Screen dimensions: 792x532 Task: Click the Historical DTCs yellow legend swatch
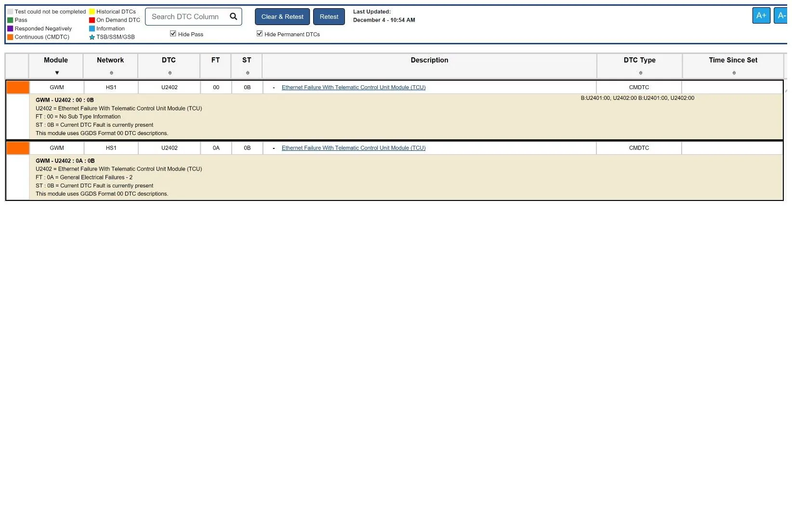click(92, 12)
